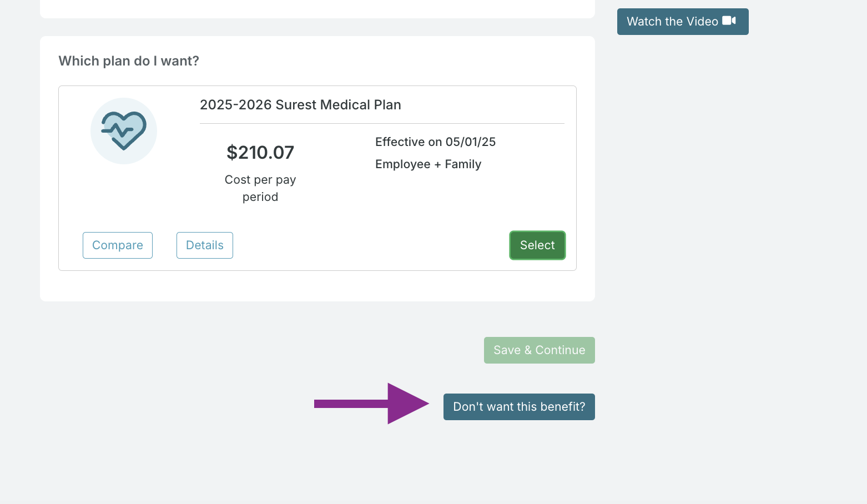Select the Surest Medical Plan
This screenshot has width=867, height=504.
coord(537,245)
